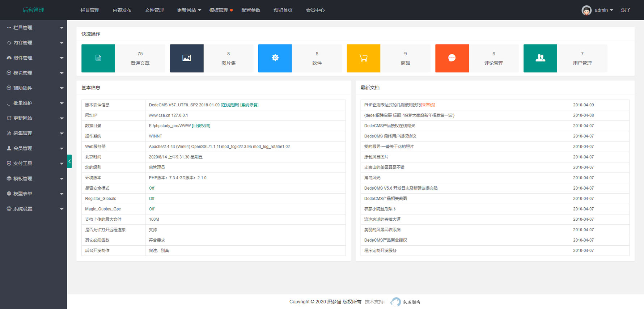This screenshot has width=644, height=309.
Task: Click the 75 普通文章 count card
Action: [140, 58]
